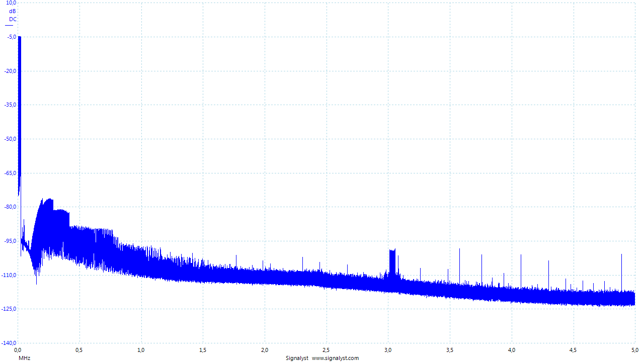The image size is (644, 362).
Task: Open the www.signalyst.com link
Action: click(x=335, y=358)
